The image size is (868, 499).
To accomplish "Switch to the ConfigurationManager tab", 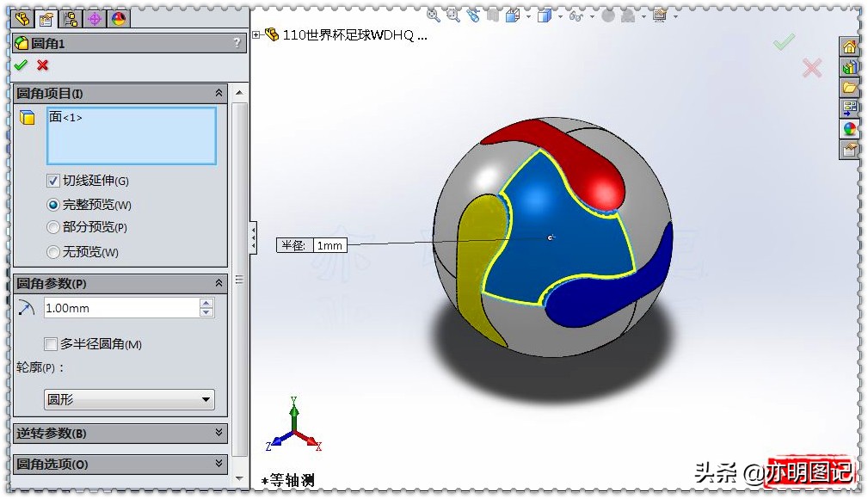I will (x=69, y=20).
